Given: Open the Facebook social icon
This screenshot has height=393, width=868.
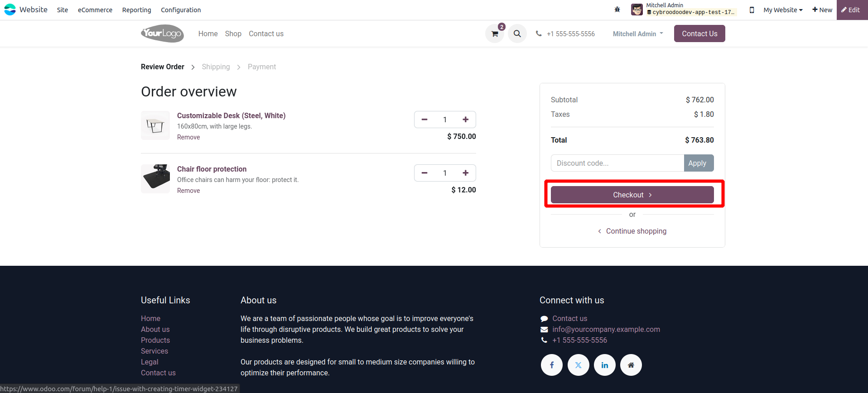Looking at the screenshot, I should tap(551, 365).
